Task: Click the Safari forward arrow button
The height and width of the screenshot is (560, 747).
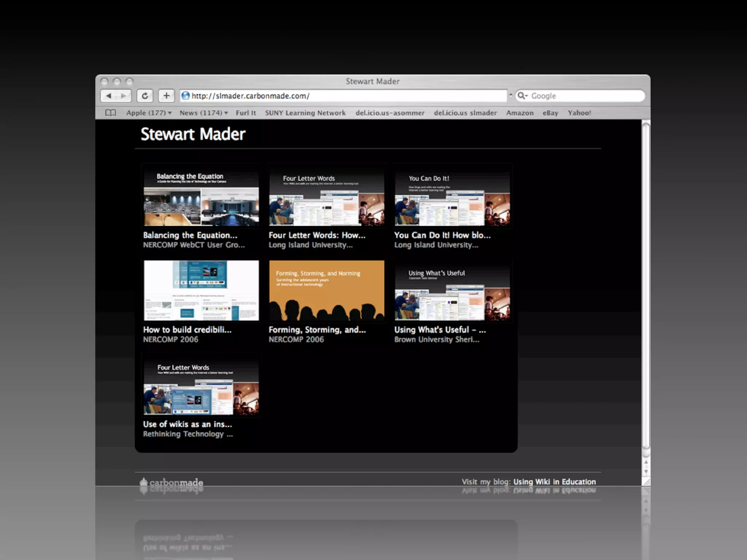Action: click(124, 96)
